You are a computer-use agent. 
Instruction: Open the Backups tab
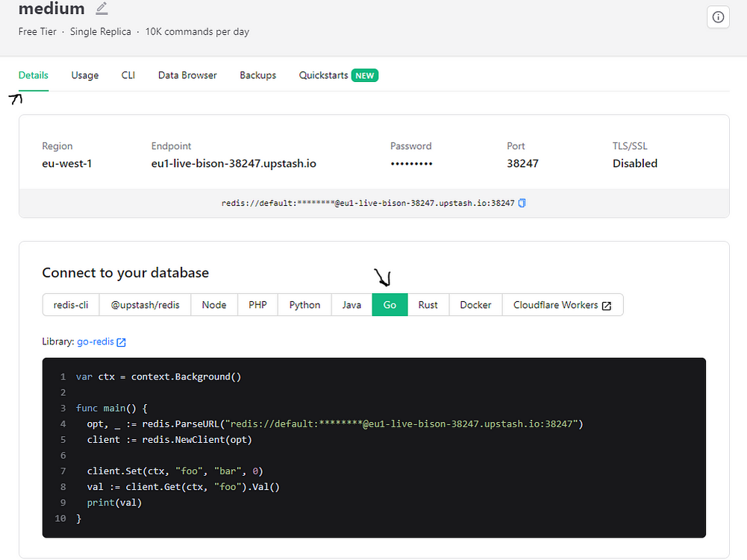[257, 75]
